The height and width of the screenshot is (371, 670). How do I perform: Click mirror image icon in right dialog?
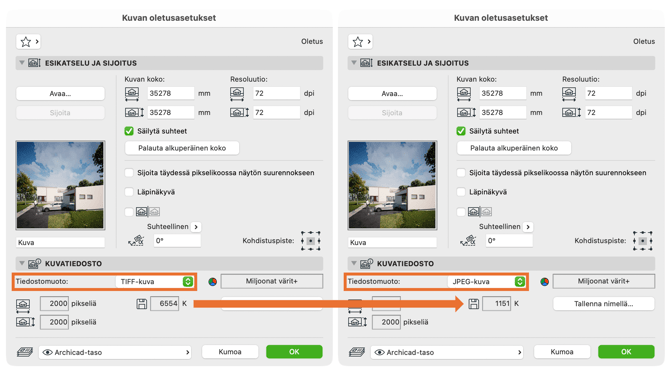[480, 212]
